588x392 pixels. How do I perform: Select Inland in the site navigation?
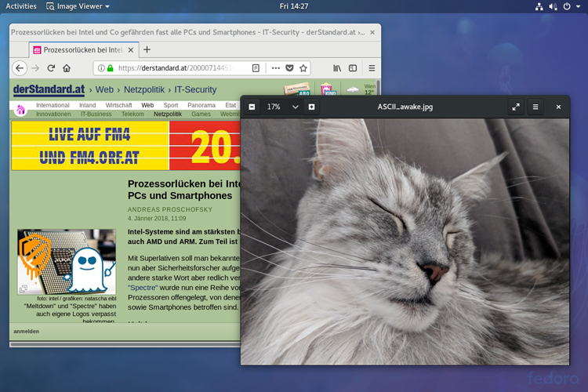click(x=87, y=105)
